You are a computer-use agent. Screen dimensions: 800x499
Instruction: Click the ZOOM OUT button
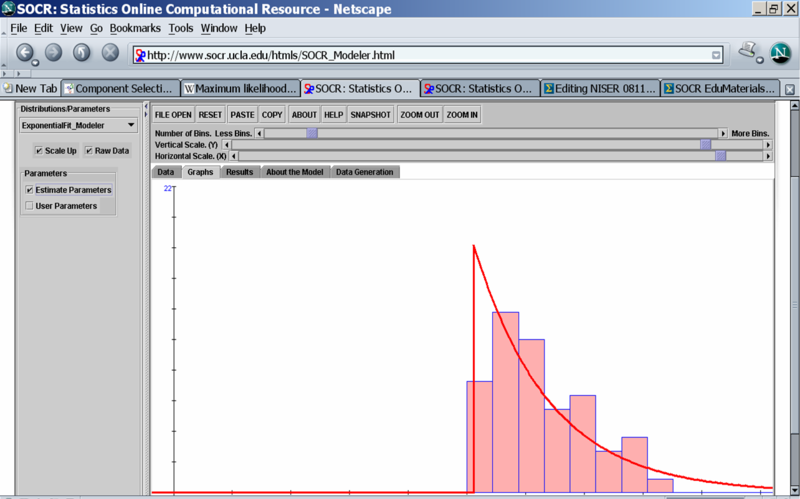click(419, 115)
